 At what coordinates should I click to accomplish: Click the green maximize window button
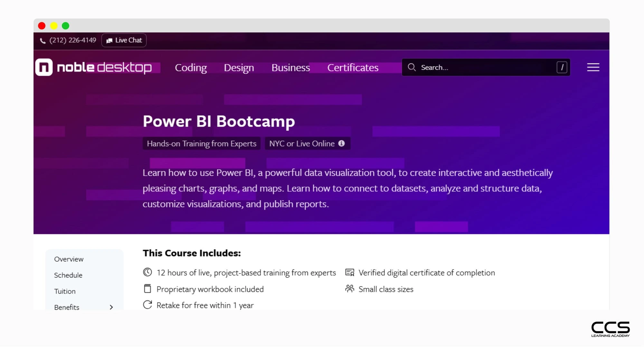(66, 26)
